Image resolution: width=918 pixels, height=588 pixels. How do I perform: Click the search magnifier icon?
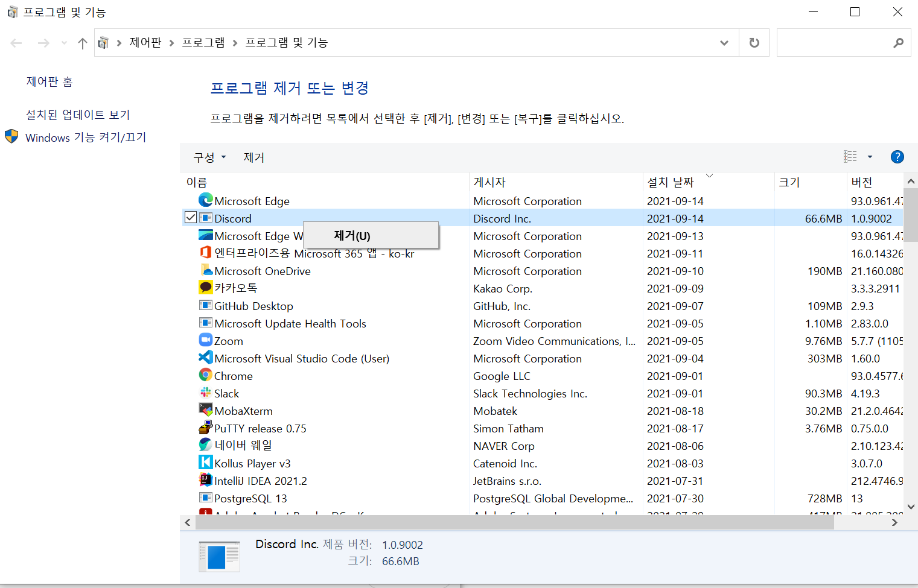[x=898, y=43]
